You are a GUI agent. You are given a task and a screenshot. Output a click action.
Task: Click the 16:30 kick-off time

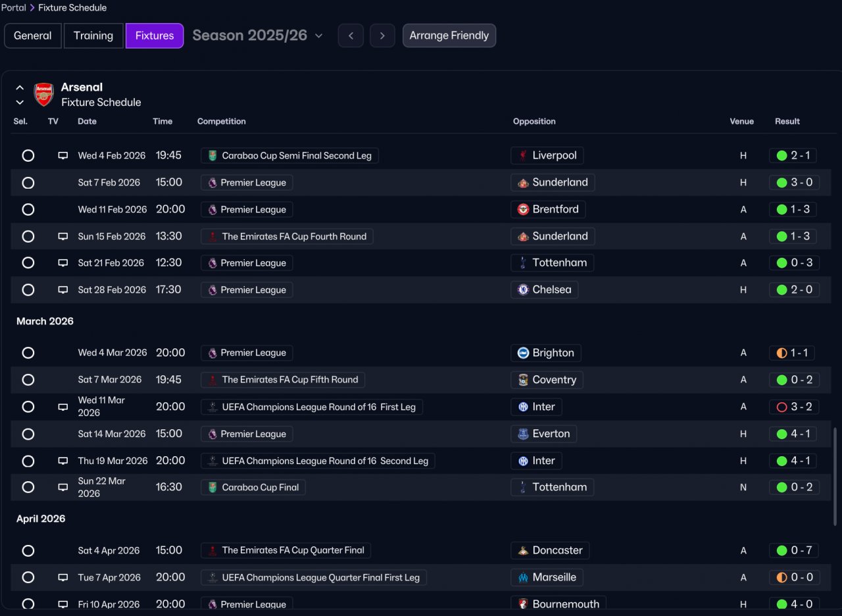click(169, 487)
